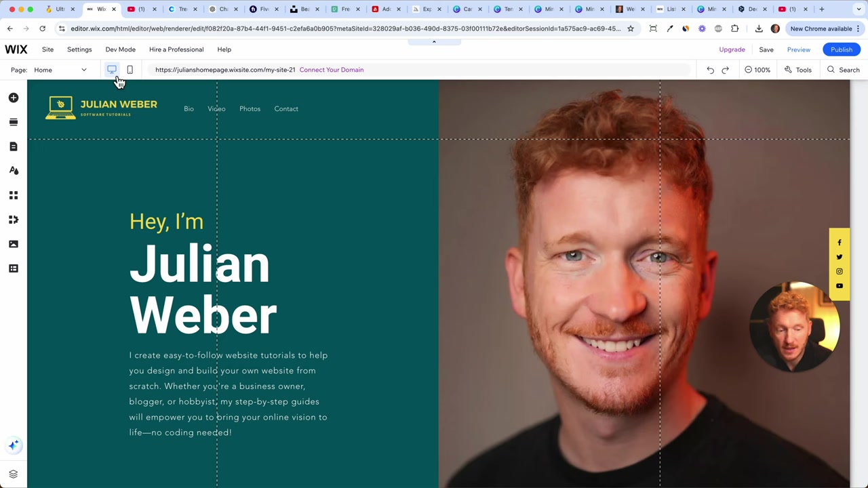
Task: Click the Instagram social bar icon
Action: pos(840,271)
